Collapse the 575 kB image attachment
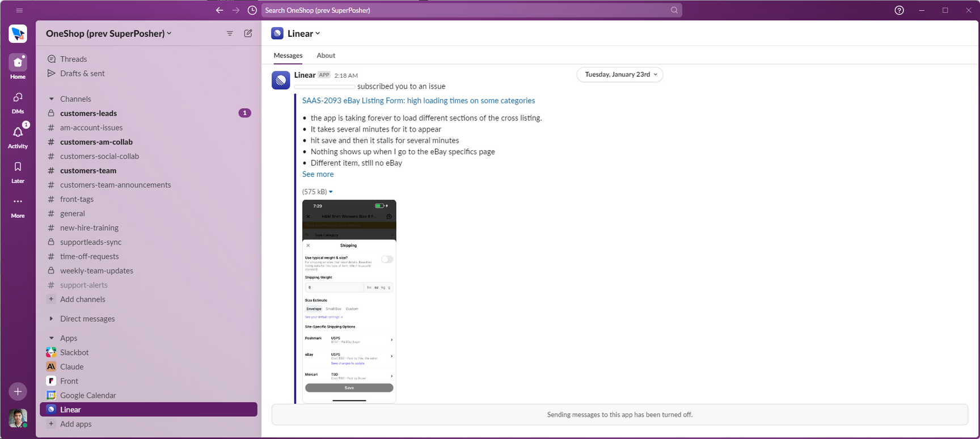 [331, 192]
